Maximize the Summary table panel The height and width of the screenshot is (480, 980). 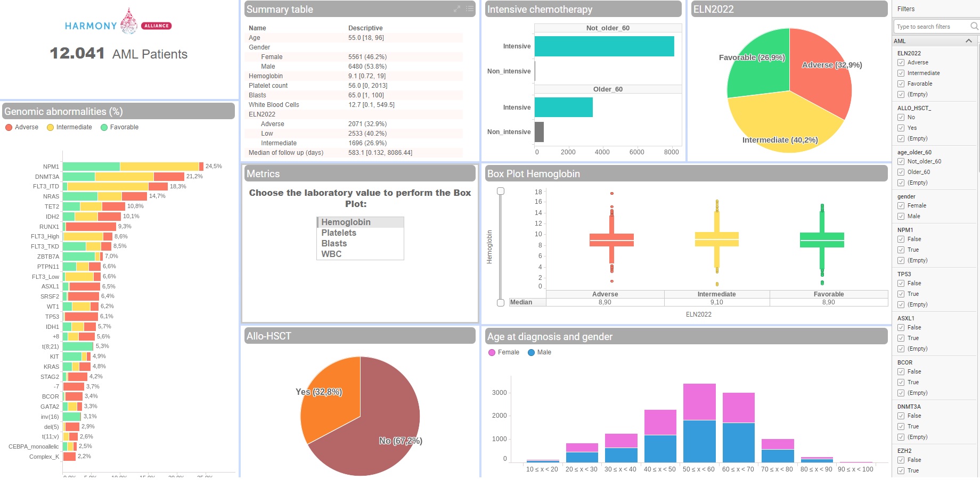pos(456,9)
